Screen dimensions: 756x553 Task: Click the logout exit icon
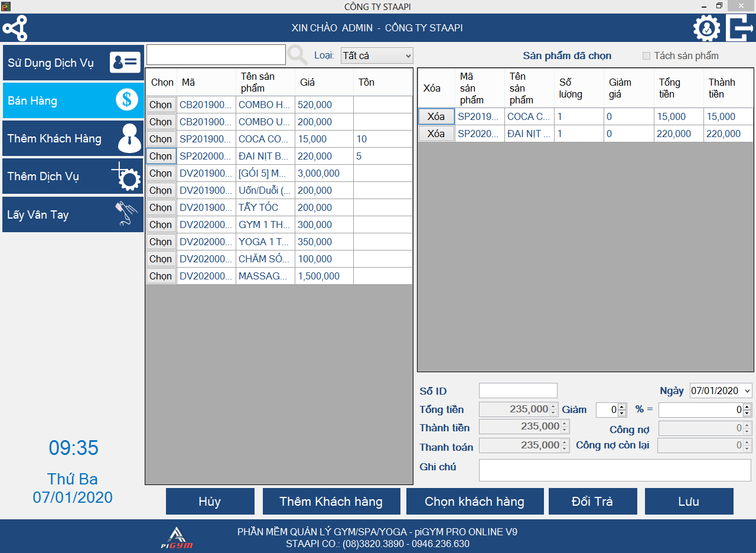click(x=739, y=28)
